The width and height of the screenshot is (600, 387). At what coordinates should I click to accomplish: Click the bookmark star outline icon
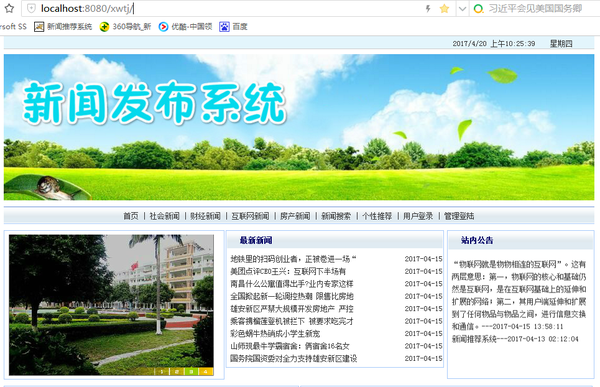(9, 8)
